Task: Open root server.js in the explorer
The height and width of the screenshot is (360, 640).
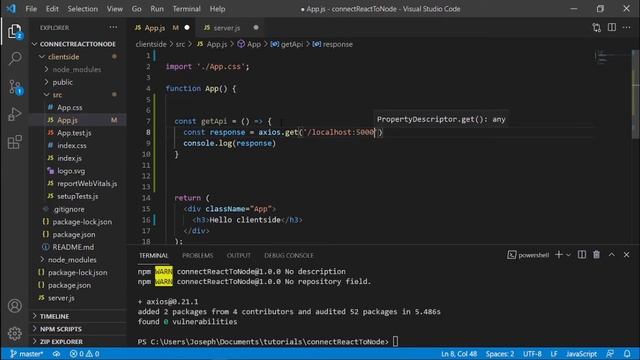Action: point(61,298)
